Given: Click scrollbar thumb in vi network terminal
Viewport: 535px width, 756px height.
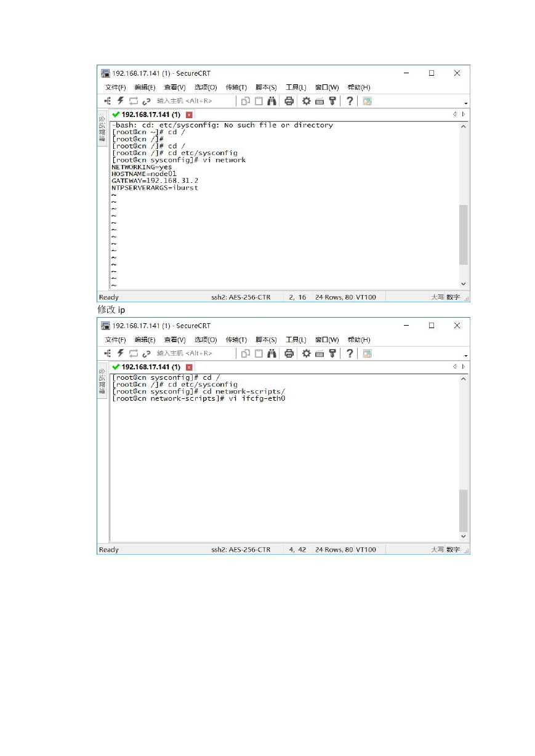Looking at the screenshot, I should [x=464, y=233].
